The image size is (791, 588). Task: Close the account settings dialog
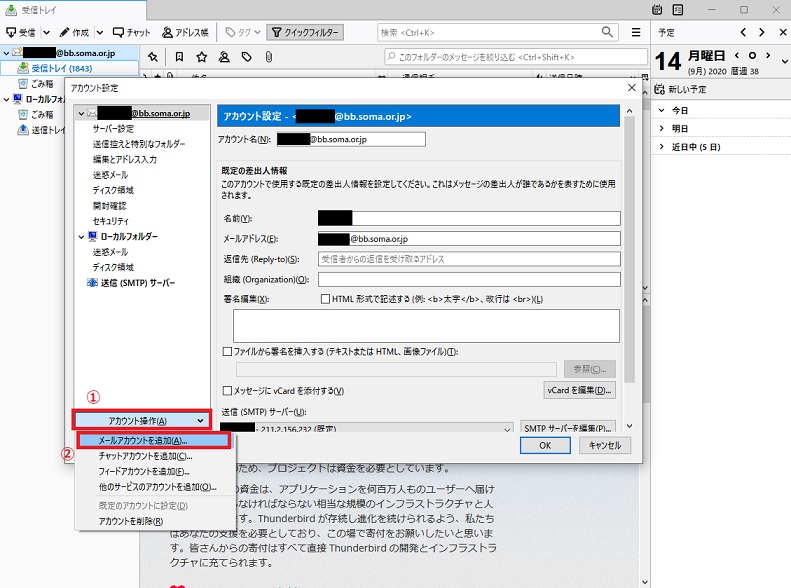632,88
